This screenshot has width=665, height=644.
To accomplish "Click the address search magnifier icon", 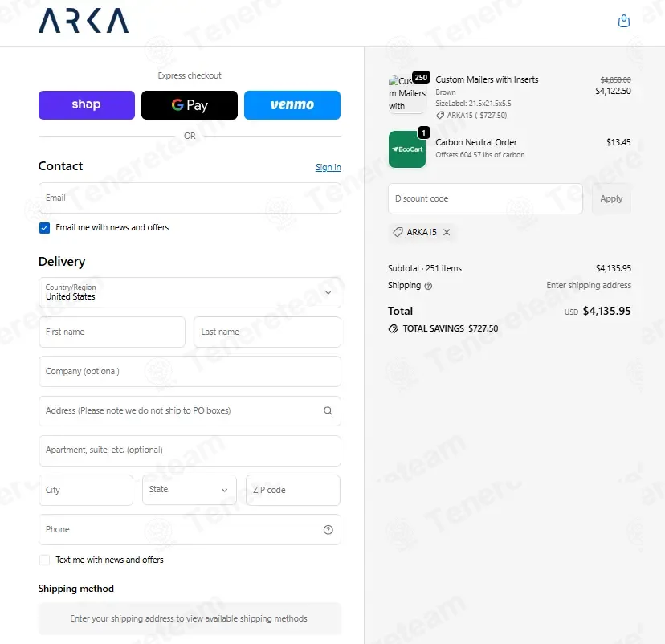I will point(328,411).
